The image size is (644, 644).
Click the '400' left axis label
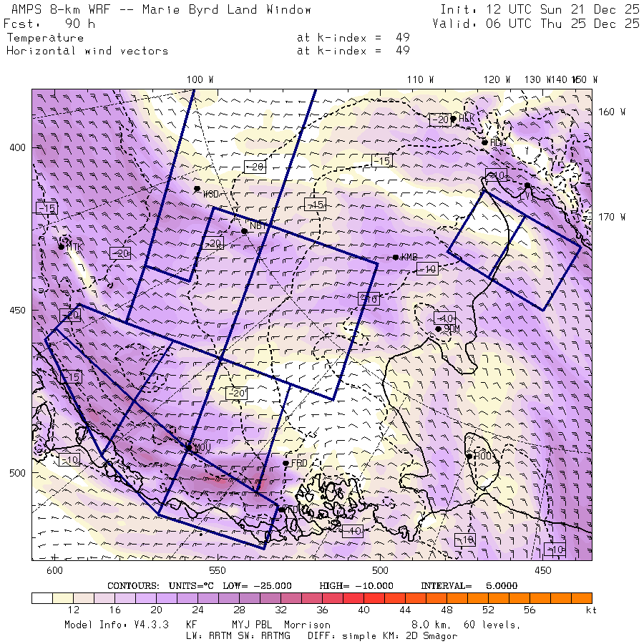[x=17, y=147]
